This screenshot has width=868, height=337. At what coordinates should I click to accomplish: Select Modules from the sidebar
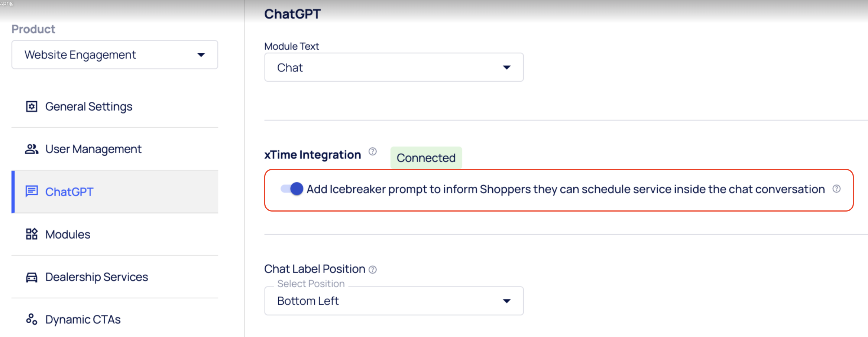(x=68, y=235)
